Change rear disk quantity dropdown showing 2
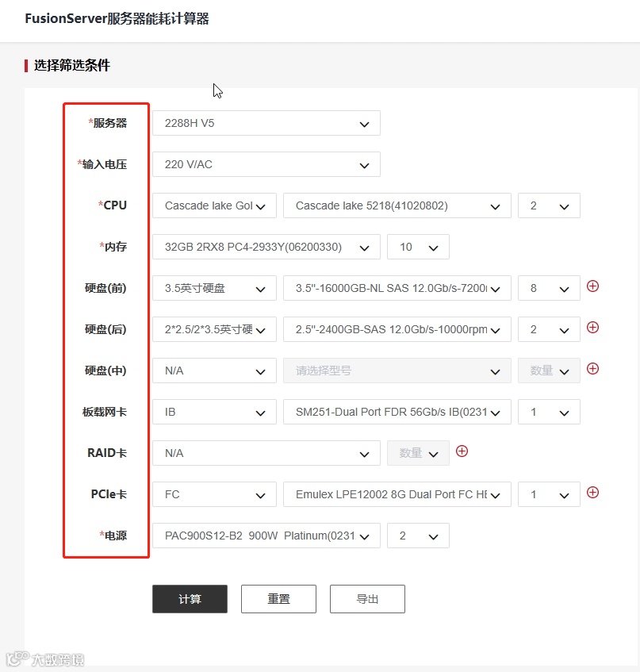Screen dimensions: 640x672 coord(549,329)
